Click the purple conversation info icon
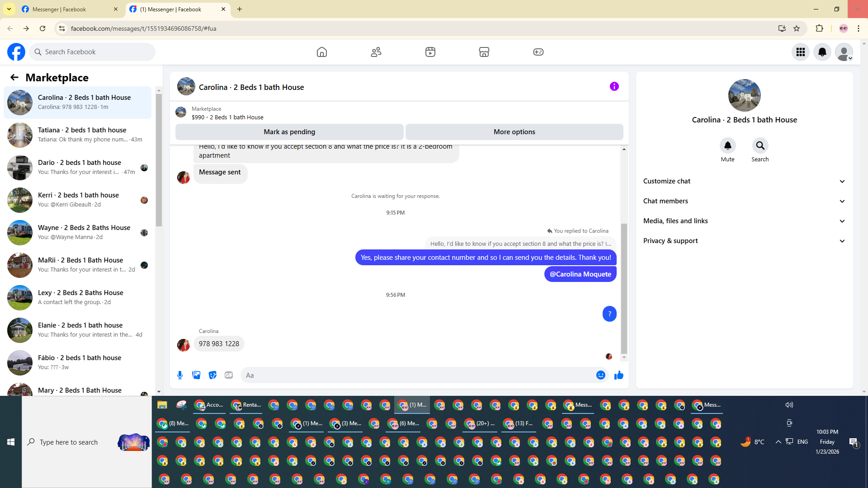This screenshot has width=868, height=488. click(x=614, y=86)
